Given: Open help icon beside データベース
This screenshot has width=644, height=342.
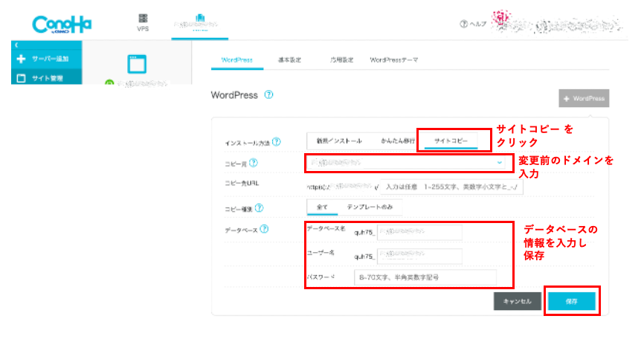Looking at the screenshot, I should (x=264, y=229).
